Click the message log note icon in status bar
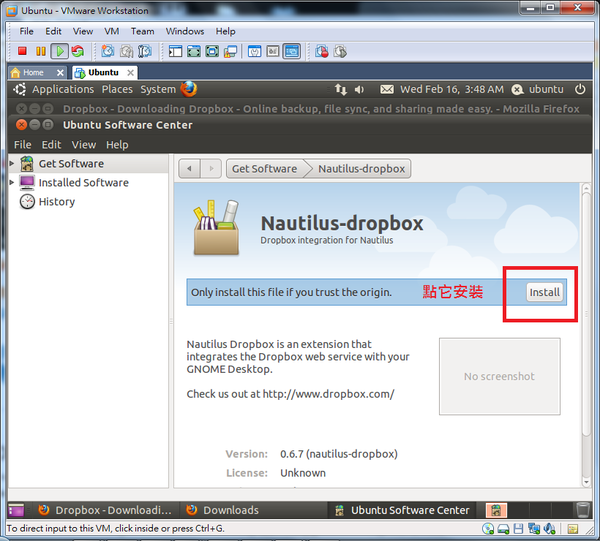Image resolution: width=600 pixels, height=541 pixels. pyautogui.click(x=573, y=529)
